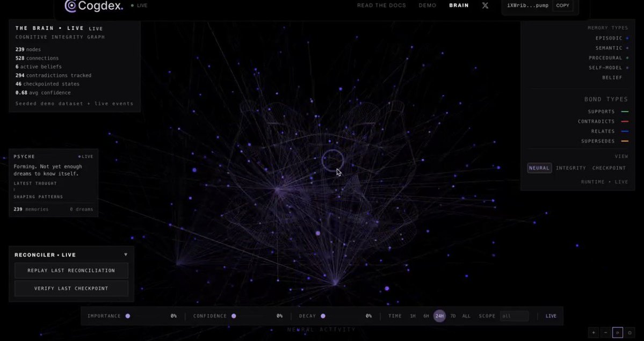
Task: Copy the contract address
Action: pyautogui.click(x=563, y=5)
